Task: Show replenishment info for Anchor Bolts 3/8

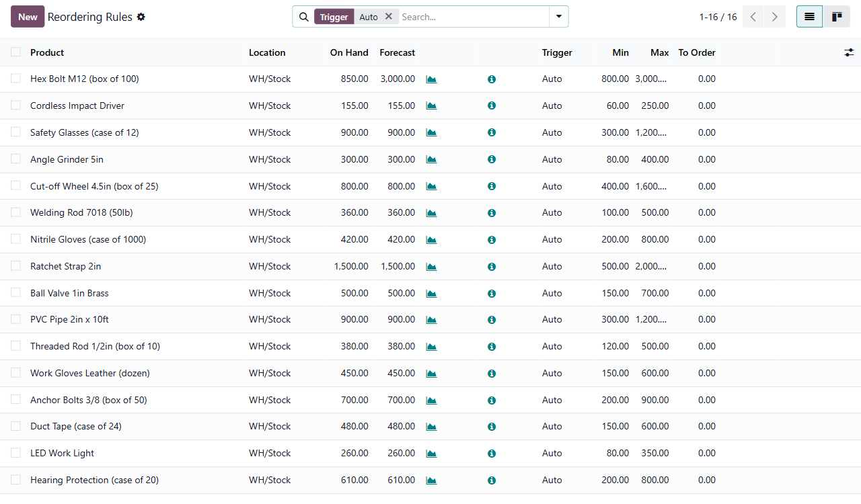Action: coord(492,401)
